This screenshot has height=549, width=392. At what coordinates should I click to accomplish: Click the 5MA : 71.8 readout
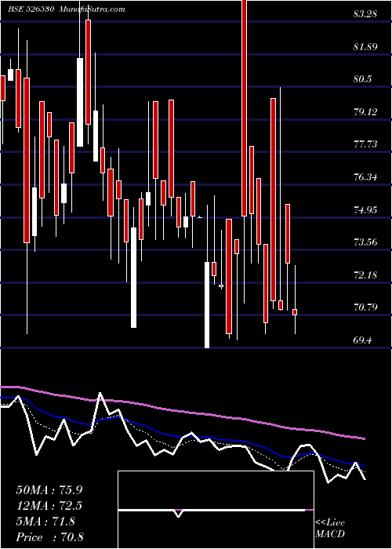pos(45,522)
